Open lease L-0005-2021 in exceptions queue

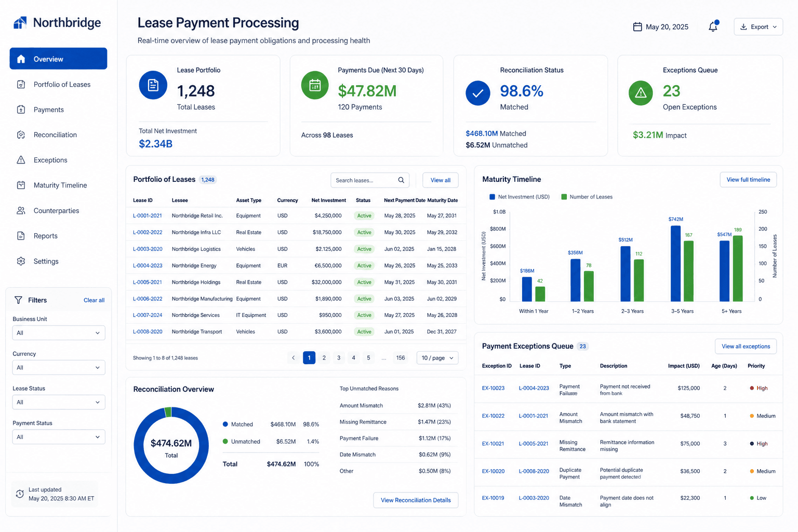534,444
